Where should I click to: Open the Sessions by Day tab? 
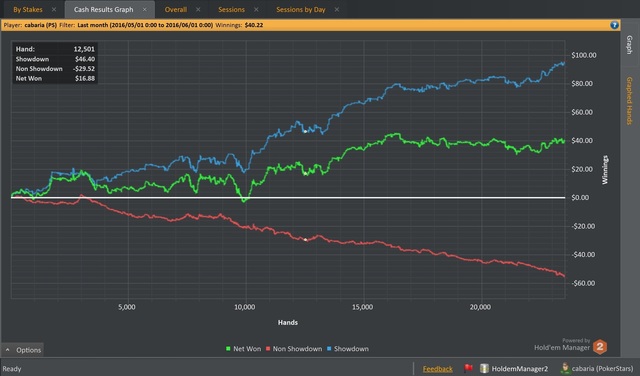coord(301,9)
